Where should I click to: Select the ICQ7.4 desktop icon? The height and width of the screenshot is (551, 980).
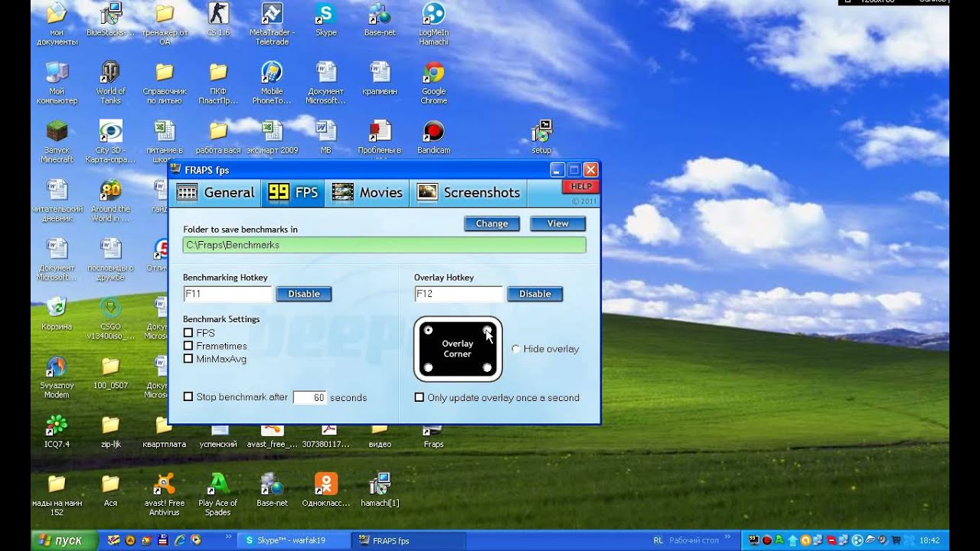point(57,431)
